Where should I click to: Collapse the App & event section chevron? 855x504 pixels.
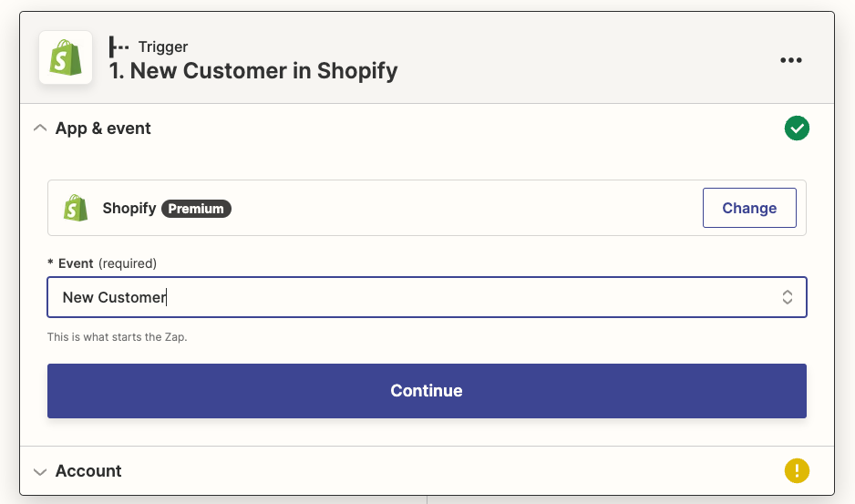[x=39, y=129]
